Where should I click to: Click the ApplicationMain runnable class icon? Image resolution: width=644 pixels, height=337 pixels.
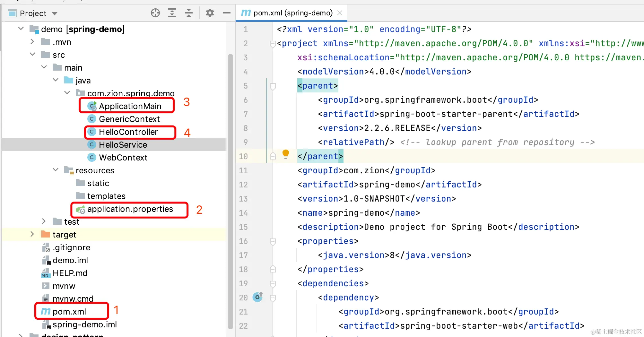92,106
